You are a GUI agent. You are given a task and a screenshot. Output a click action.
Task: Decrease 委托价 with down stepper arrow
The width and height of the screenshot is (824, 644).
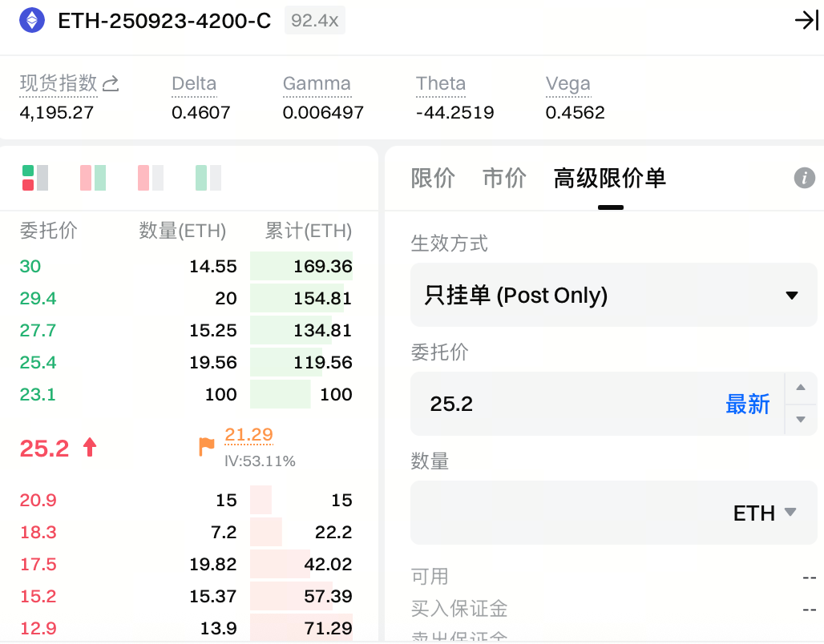(x=800, y=419)
